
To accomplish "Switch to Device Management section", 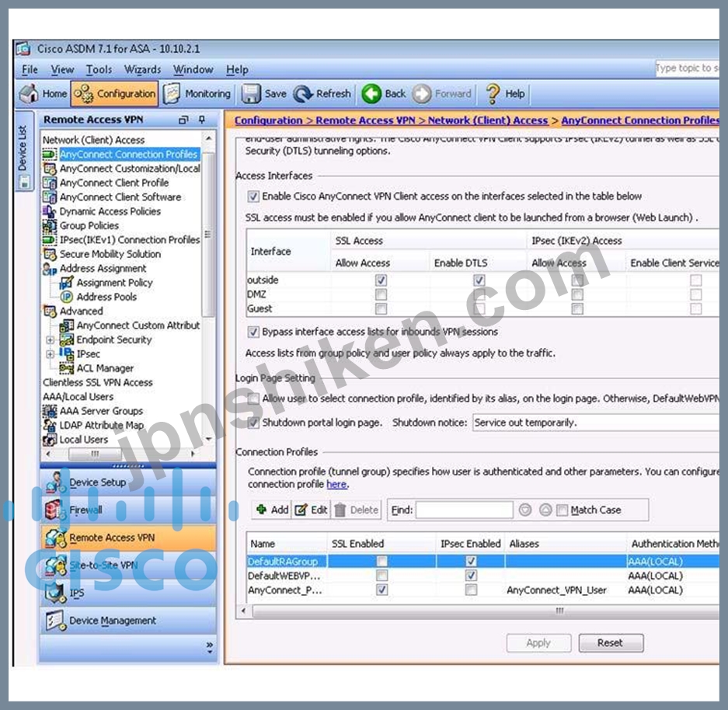I will (x=128, y=621).
